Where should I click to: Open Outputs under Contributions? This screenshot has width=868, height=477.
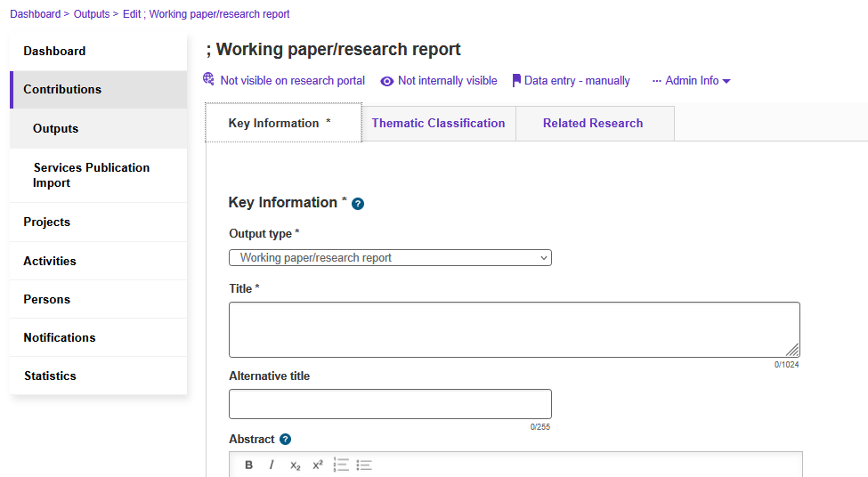point(99,128)
